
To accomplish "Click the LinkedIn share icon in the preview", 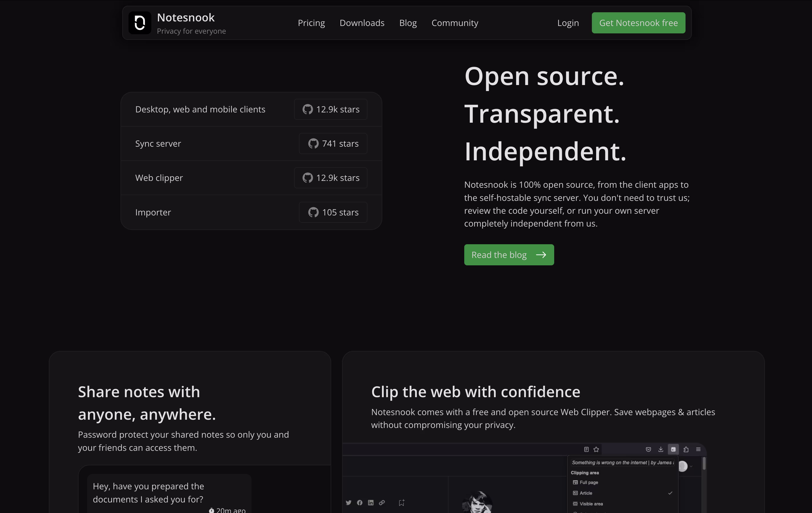I will pos(371,502).
